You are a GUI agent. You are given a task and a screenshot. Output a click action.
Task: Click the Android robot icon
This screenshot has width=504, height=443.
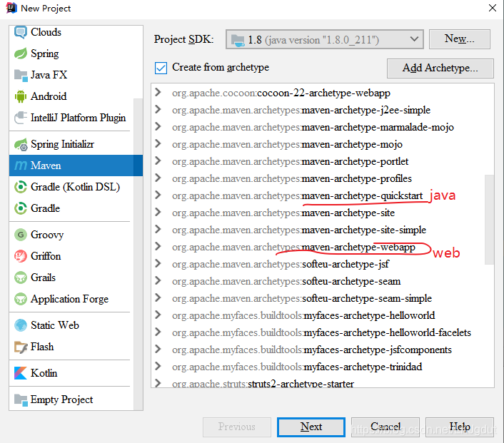click(21, 96)
